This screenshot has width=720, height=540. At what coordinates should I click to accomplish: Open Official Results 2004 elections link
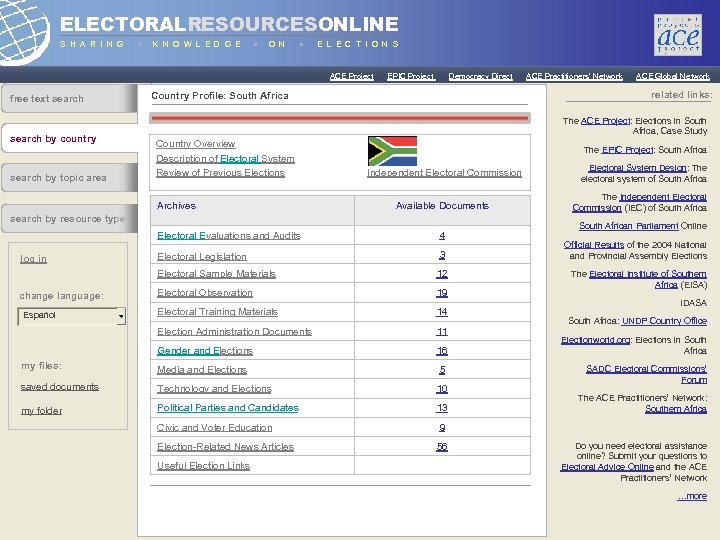(x=593, y=245)
